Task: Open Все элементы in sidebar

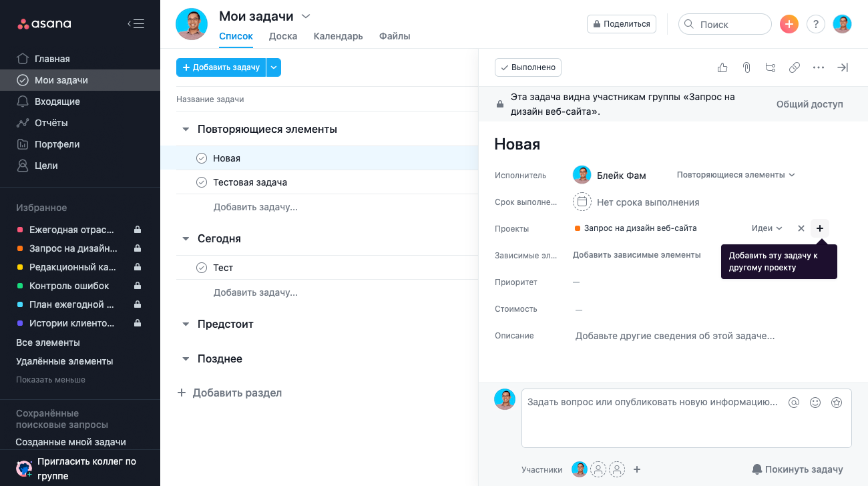Action: point(48,342)
